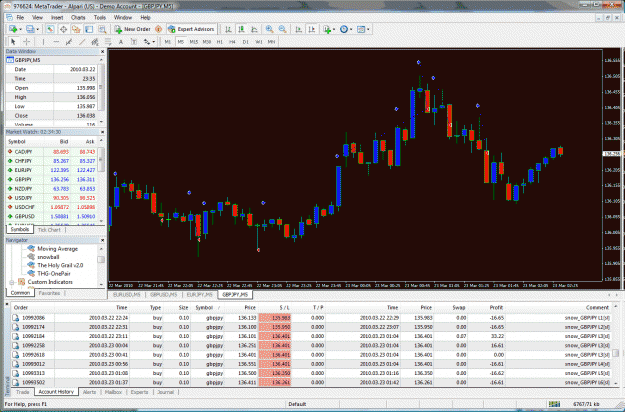Select the snowball expert advisor

tap(48, 257)
